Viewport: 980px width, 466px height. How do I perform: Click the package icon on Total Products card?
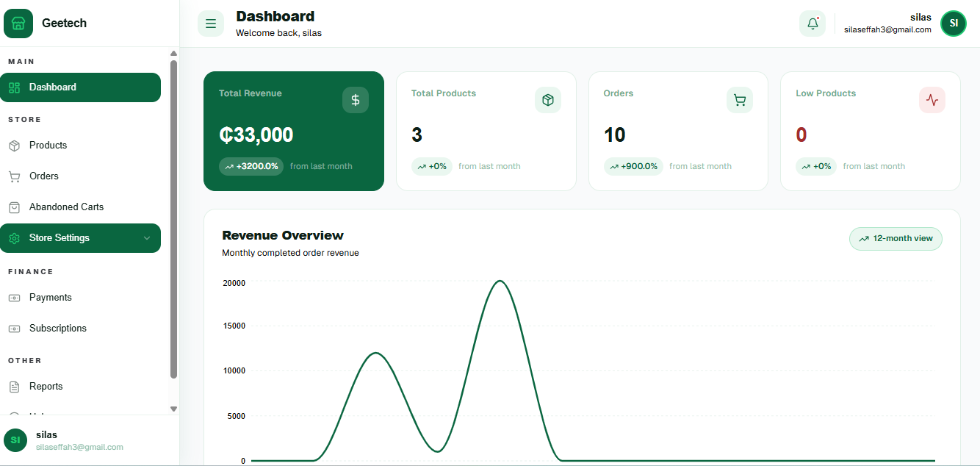point(548,100)
